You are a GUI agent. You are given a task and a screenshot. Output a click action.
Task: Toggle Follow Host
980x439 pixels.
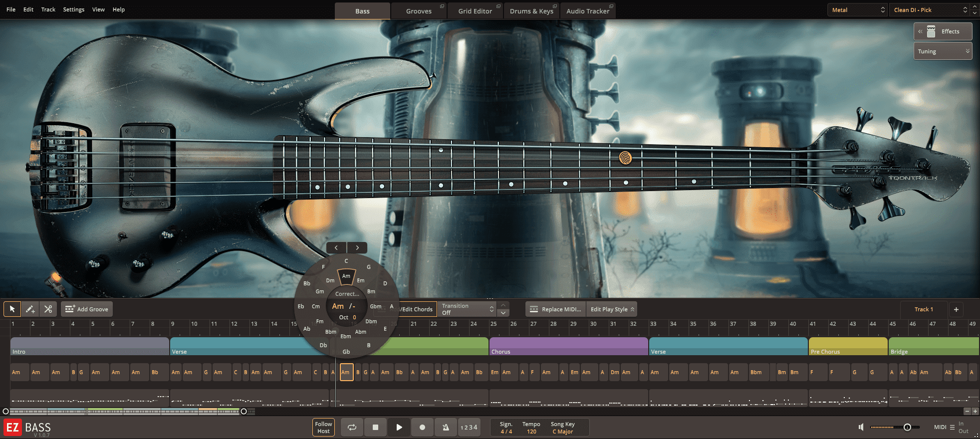tap(323, 428)
